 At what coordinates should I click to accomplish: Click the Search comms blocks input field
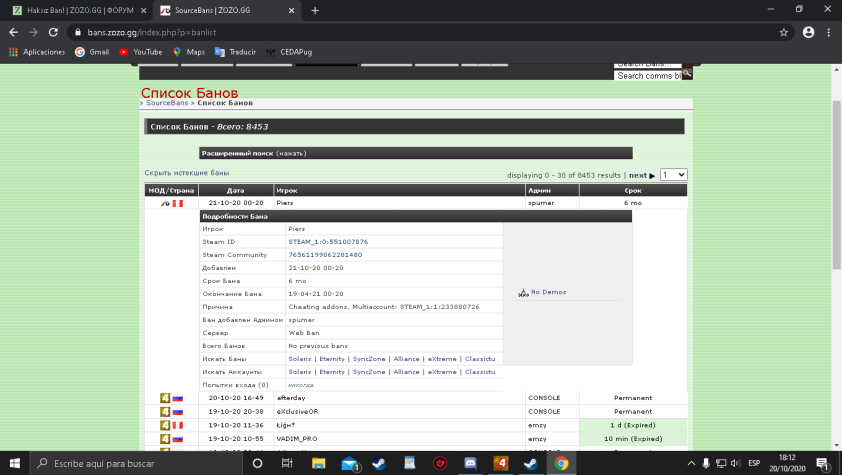tap(647, 76)
